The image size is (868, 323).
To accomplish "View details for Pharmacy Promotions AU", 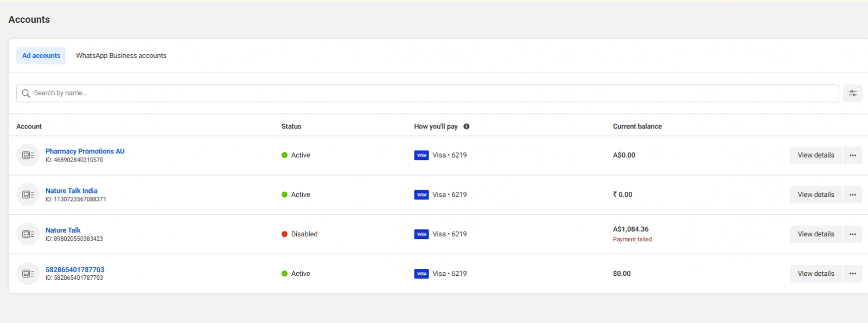I will [816, 155].
